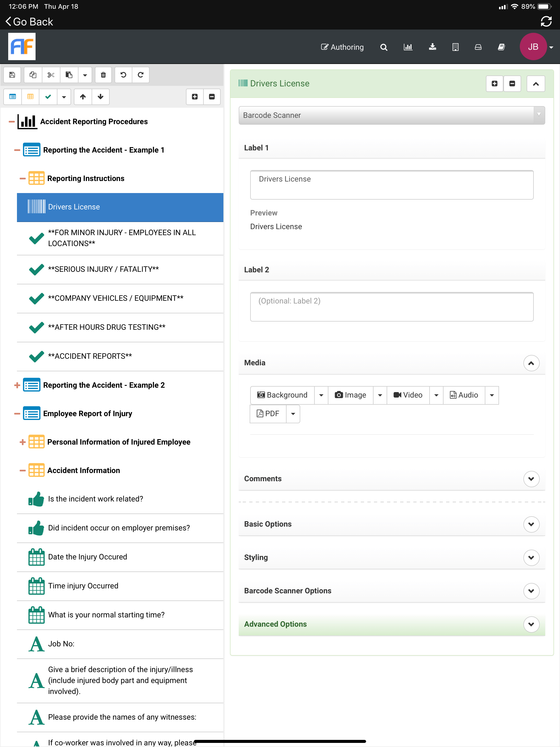560x747 pixels.
Task: Click the Audio media button
Action: (x=464, y=395)
